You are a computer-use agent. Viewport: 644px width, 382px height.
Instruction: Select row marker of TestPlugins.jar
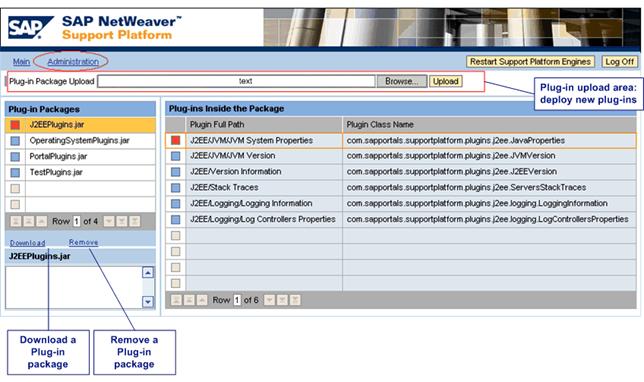pyautogui.click(x=15, y=173)
